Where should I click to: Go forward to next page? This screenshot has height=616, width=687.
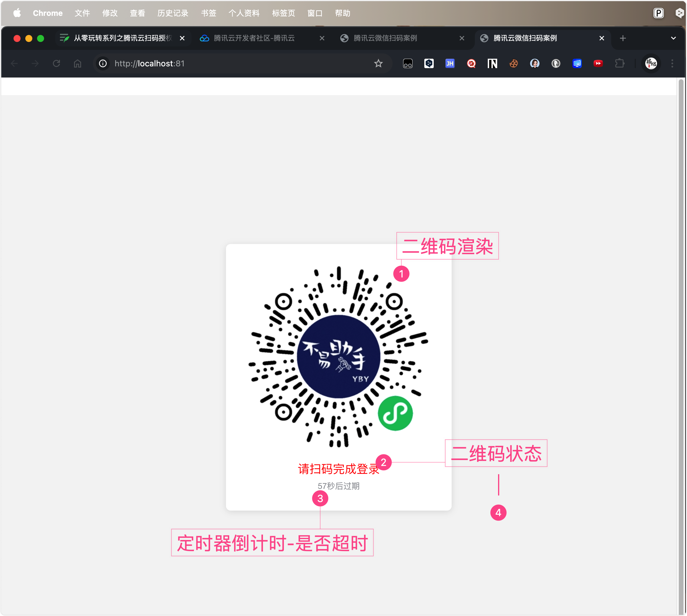click(x=35, y=64)
